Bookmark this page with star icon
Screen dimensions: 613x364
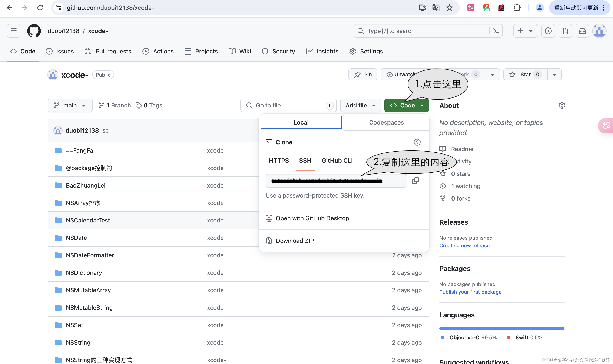[x=449, y=8]
